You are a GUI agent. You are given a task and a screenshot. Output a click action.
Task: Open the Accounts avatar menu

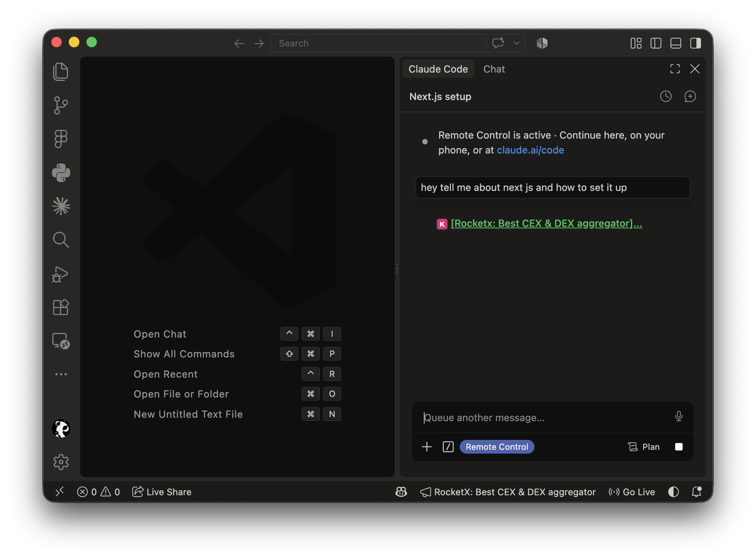click(x=61, y=428)
